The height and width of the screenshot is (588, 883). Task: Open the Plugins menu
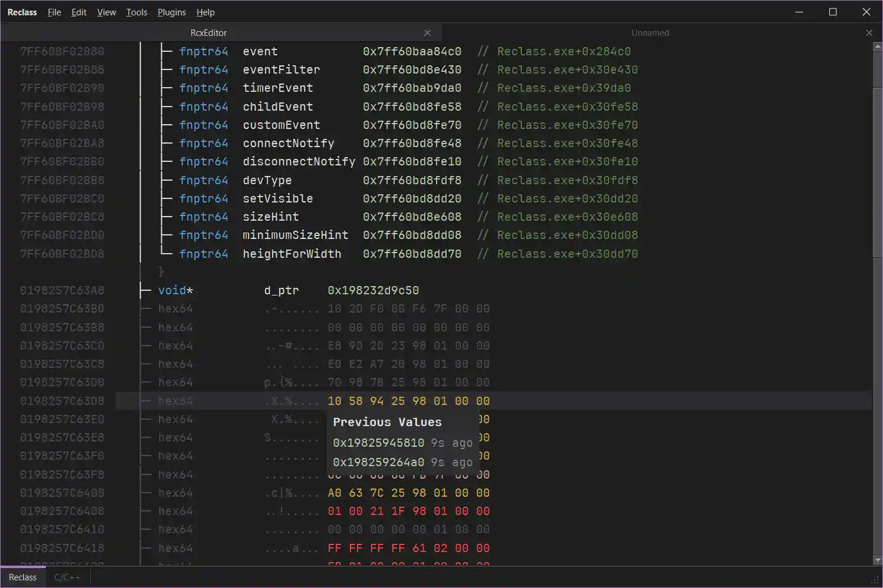pos(171,12)
